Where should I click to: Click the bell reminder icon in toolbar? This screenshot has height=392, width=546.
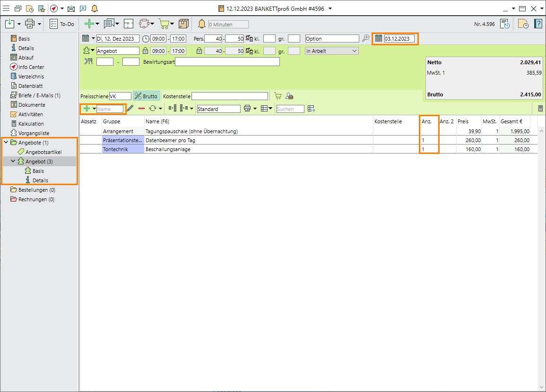point(202,24)
